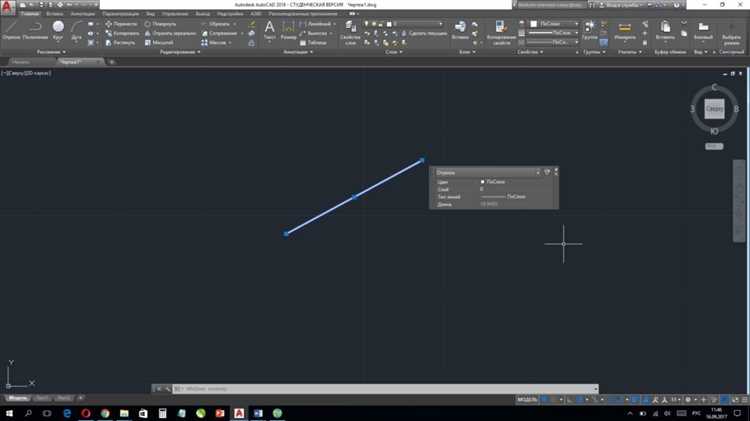This screenshot has width=750, height=421.
Task: Switch to the Модель layout tab
Action: point(18,398)
